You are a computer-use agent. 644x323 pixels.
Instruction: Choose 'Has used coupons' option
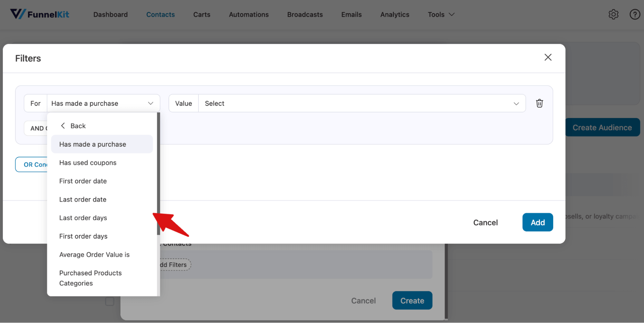coord(102,163)
